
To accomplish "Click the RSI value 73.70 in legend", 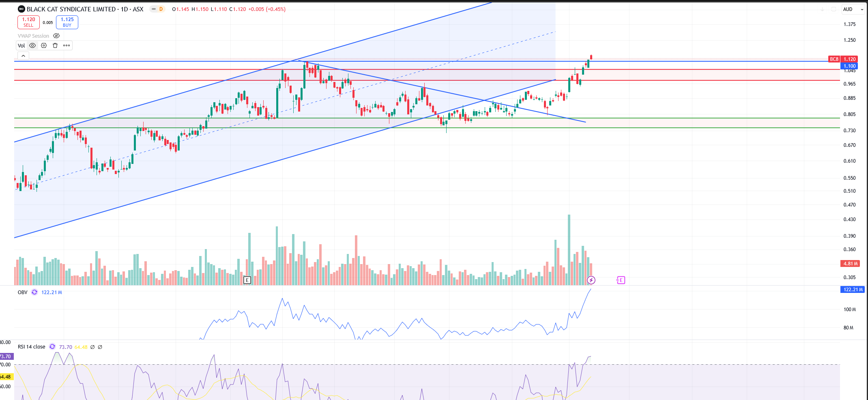I will click(x=65, y=347).
